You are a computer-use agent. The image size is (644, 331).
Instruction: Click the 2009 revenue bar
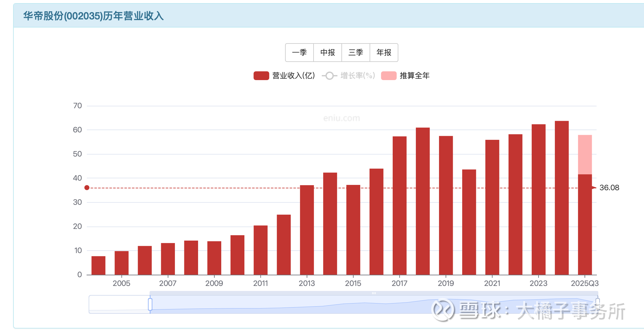pyautogui.click(x=214, y=258)
